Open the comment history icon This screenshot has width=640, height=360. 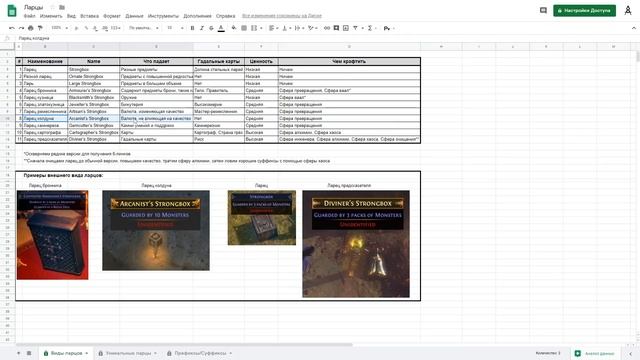point(543,11)
